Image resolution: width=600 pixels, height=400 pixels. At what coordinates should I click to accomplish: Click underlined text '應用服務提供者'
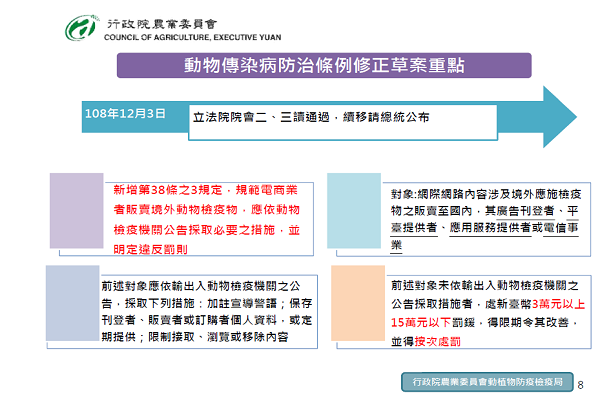point(491,228)
